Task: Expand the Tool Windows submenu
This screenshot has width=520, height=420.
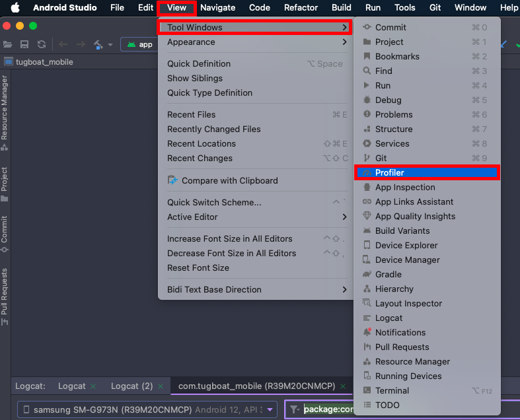Action: (255, 27)
